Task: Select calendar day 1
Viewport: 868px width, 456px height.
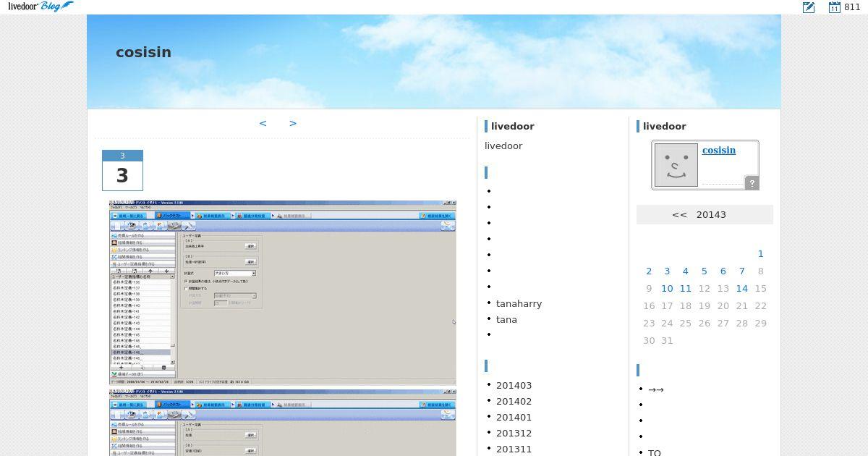Action: [x=760, y=253]
